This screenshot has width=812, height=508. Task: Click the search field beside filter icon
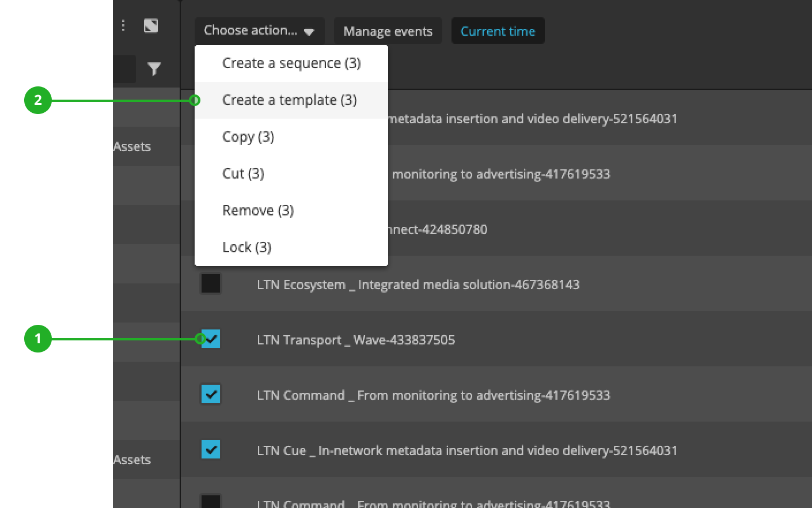click(124, 69)
